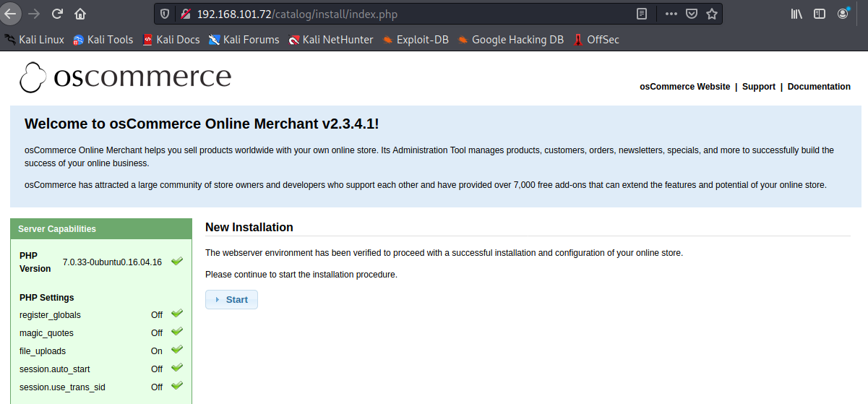Click the insecure connection padlock icon
The image size is (868, 404).
click(x=185, y=14)
